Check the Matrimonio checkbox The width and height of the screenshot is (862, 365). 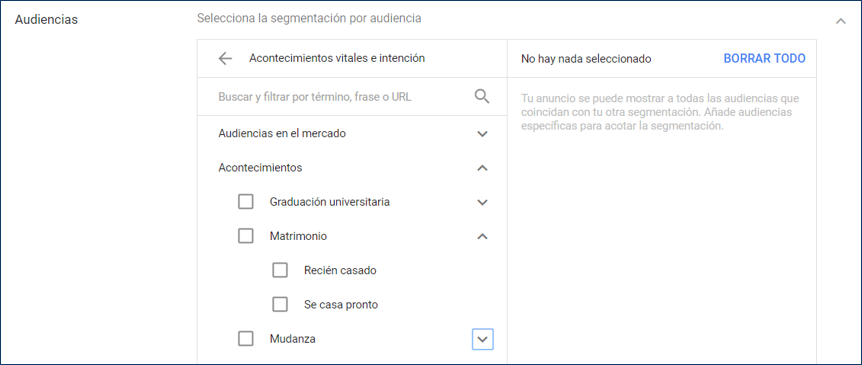(x=246, y=236)
